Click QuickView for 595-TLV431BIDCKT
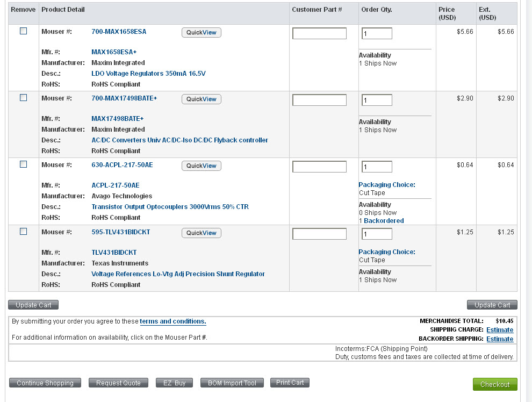The image size is (532, 402). coord(201,233)
